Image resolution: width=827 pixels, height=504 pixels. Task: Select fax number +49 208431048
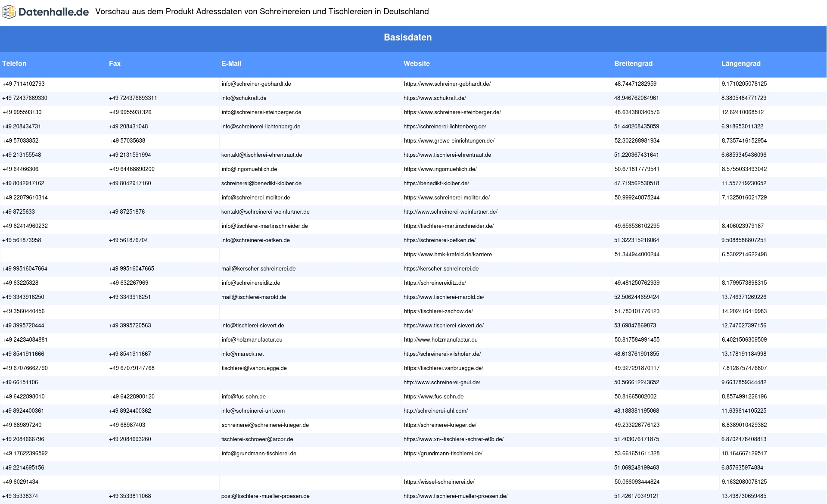[128, 127]
